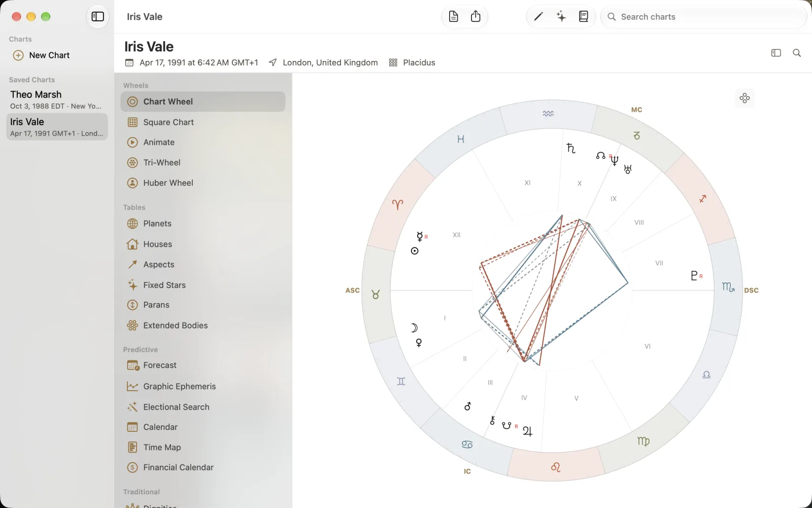Open Graphic Ephemeris
The height and width of the screenshot is (508, 812).
click(x=203, y=387)
